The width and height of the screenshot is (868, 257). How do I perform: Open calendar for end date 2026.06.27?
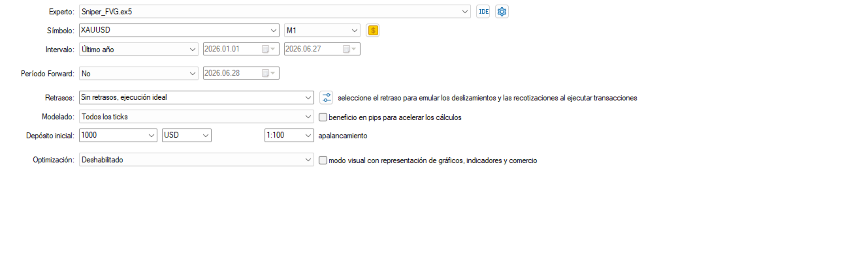346,49
